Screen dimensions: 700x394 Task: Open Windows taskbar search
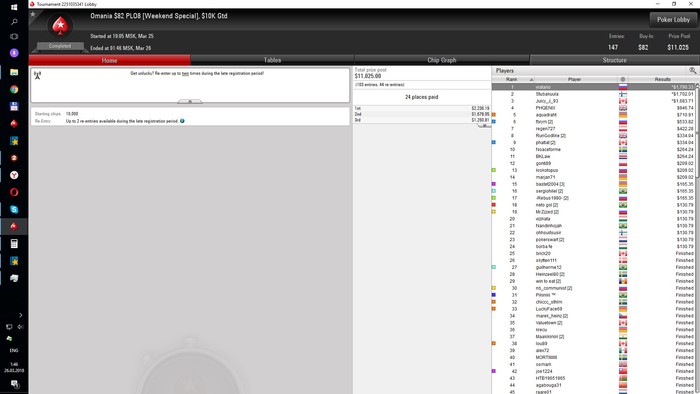point(14,21)
